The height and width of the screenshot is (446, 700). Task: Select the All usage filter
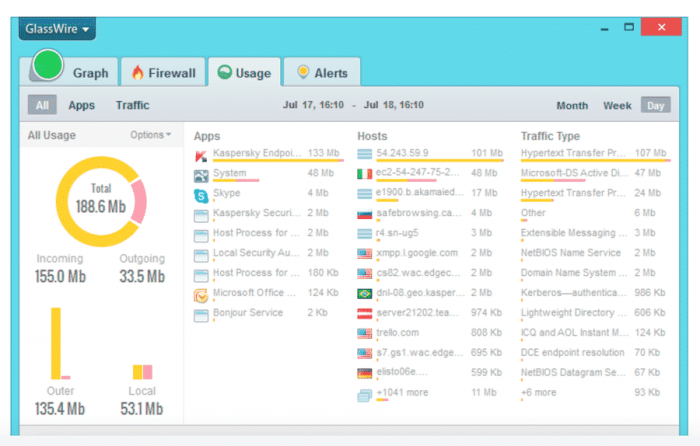[x=42, y=105]
